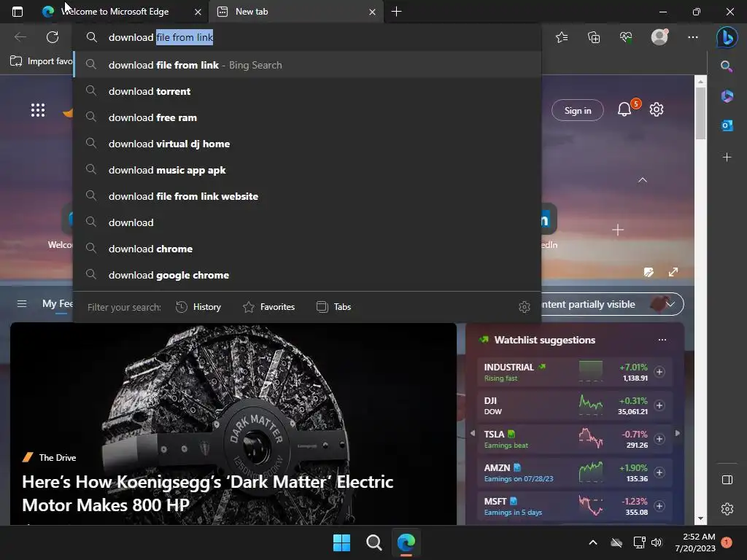Open the feed hamburger menu

coord(22,304)
